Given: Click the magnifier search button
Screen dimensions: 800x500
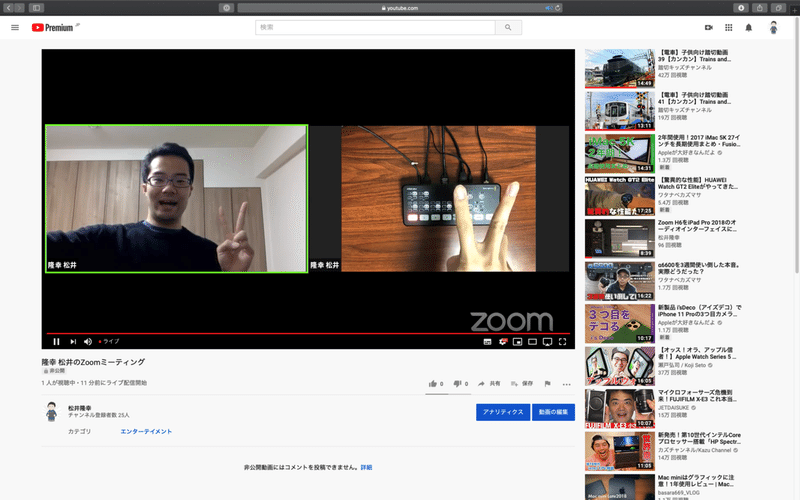Looking at the screenshot, I should [508, 28].
